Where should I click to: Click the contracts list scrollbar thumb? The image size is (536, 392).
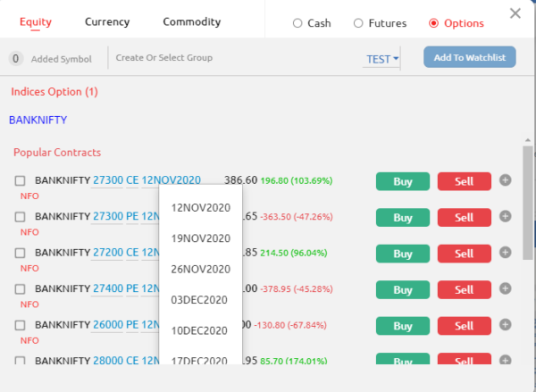(528, 203)
